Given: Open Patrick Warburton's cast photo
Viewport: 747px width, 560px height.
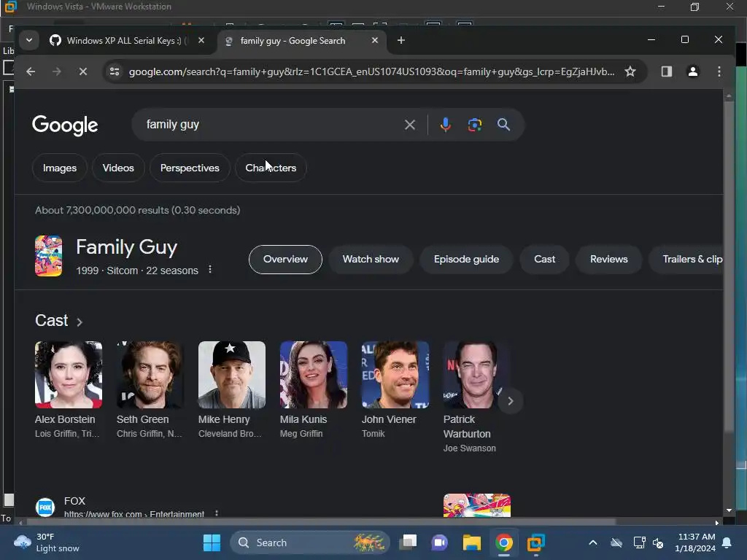Looking at the screenshot, I should [476, 375].
